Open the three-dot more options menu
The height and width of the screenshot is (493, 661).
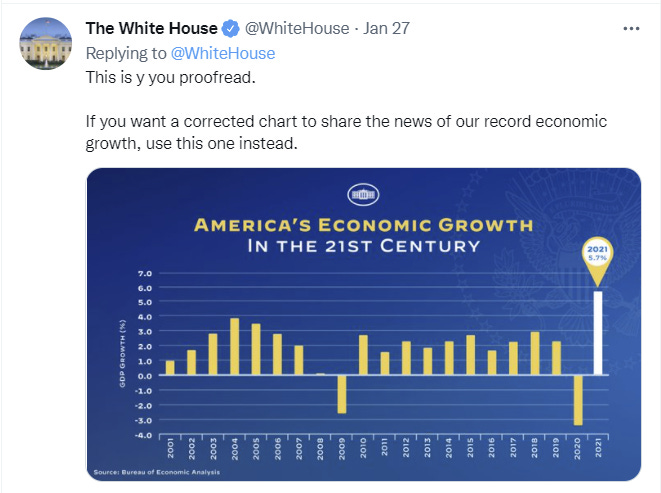631,29
